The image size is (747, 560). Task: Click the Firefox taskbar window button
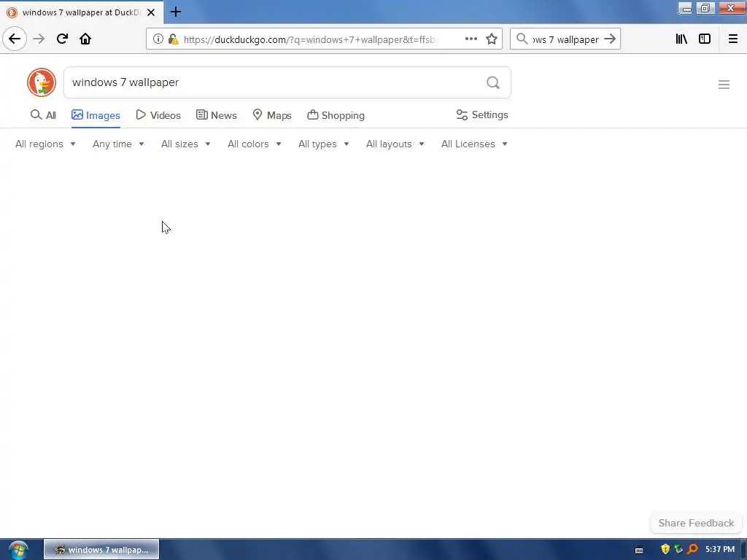(101, 550)
